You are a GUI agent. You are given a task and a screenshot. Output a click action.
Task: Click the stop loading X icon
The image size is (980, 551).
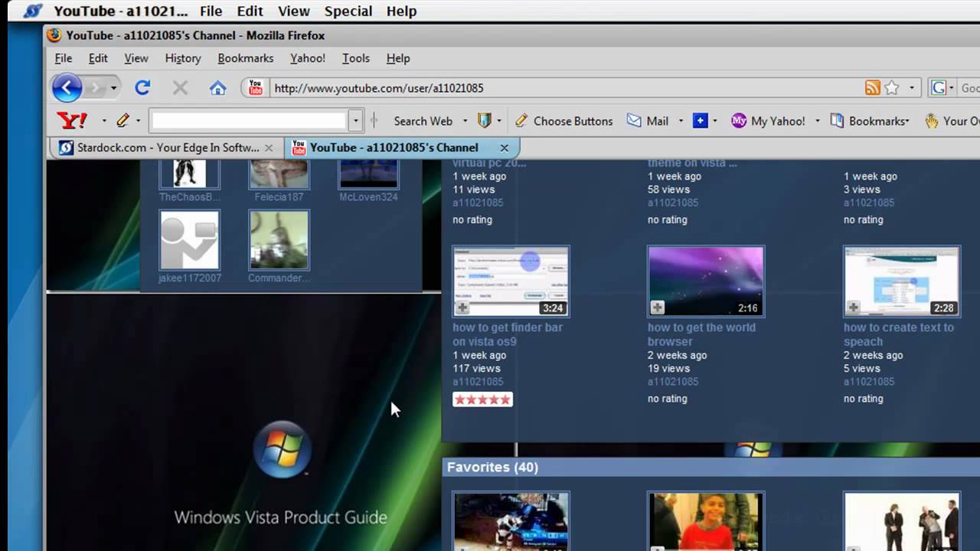180,88
